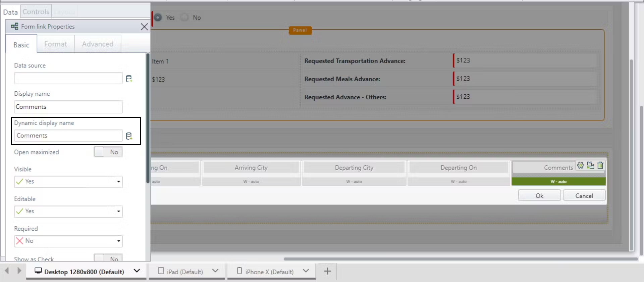The height and width of the screenshot is (282, 644).
Task: Switch to the Format tab
Action: click(56, 44)
